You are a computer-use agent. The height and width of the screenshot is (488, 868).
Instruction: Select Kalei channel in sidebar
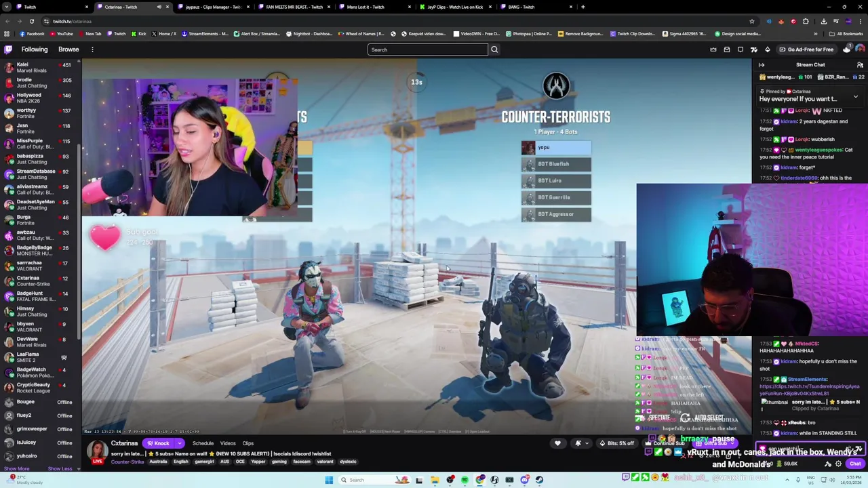[x=41, y=67]
